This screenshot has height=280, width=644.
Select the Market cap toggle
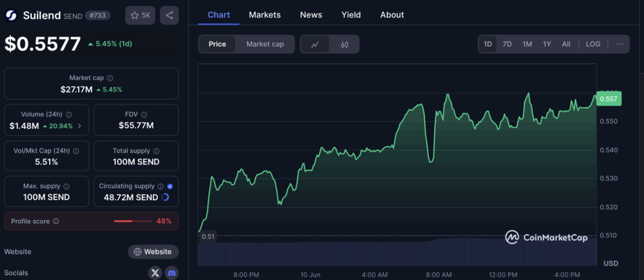[265, 44]
